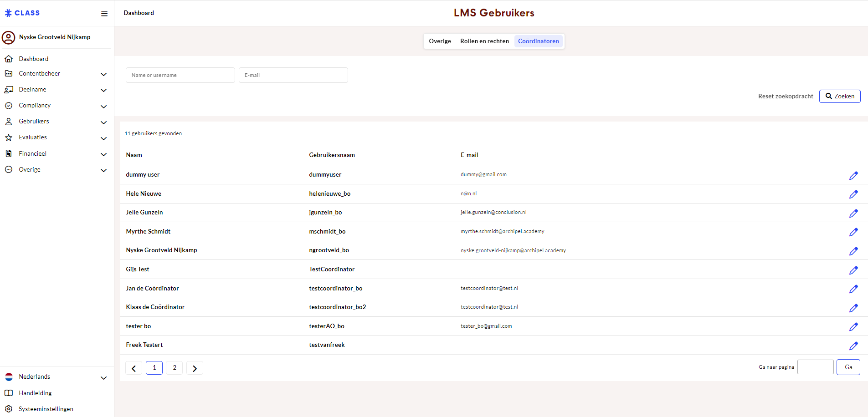Open Systeeminstellingen gear in sidebar
868x417 pixels.
(9, 409)
